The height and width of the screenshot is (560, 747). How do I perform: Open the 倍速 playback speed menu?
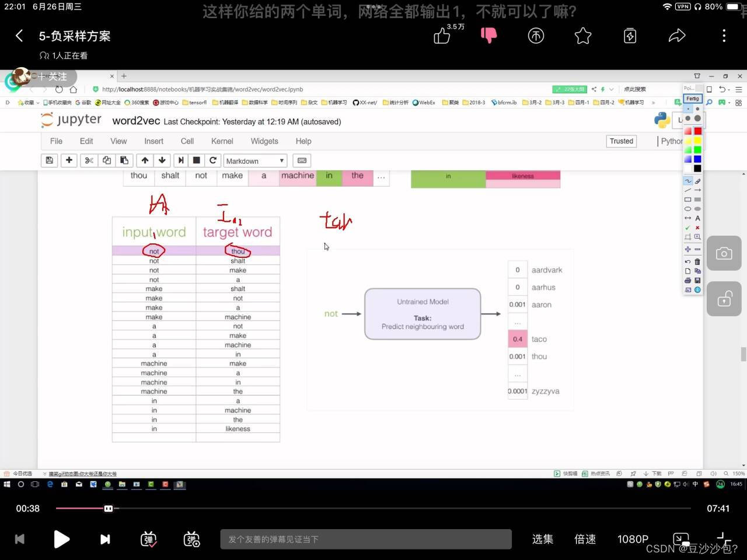pos(585,539)
